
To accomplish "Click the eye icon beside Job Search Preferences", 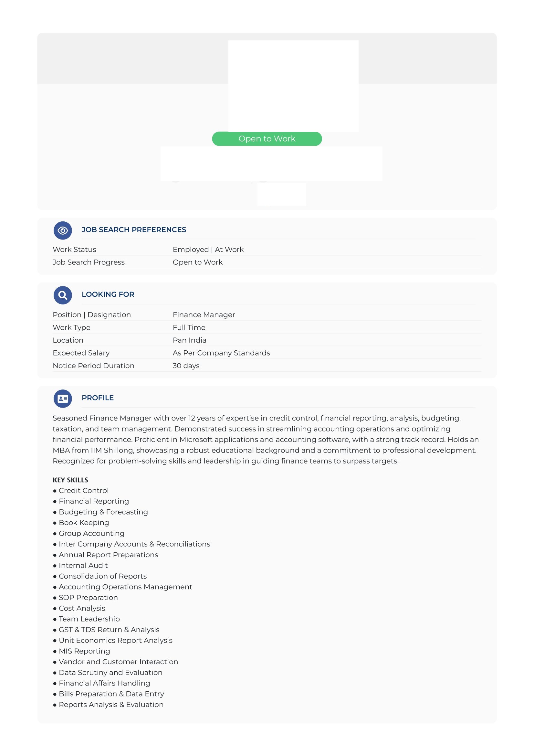I will pos(63,230).
